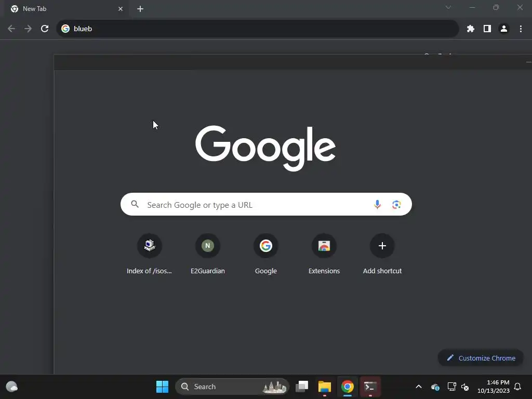Open the network tray icon
532x399 pixels.
[x=451, y=387]
